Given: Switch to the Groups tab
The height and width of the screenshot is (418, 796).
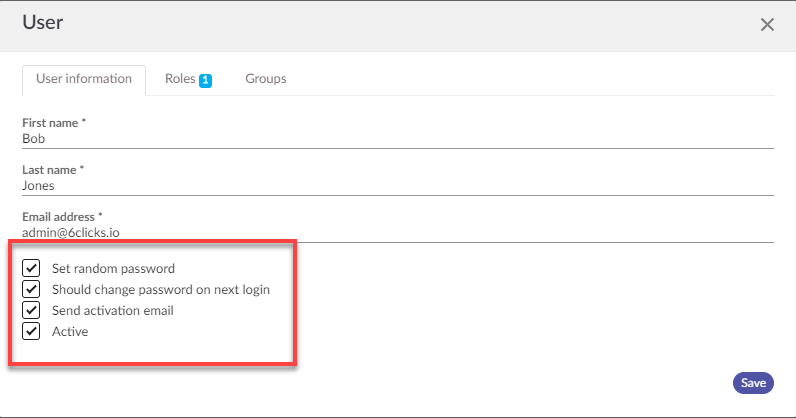Looking at the screenshot, I should point(266,79).
